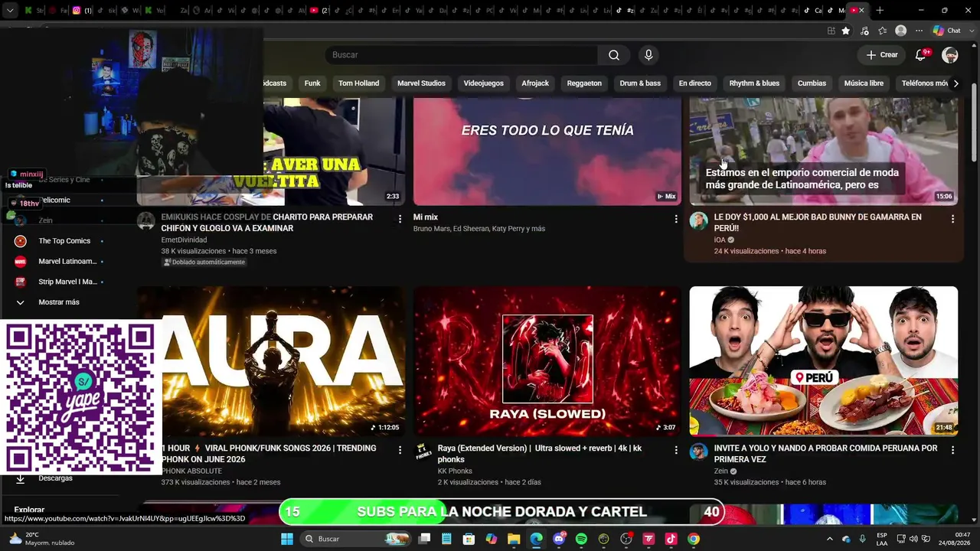Open Descargas in the sidebar
The height and width of the screenshot is (551, 980).
coord(55,478)
